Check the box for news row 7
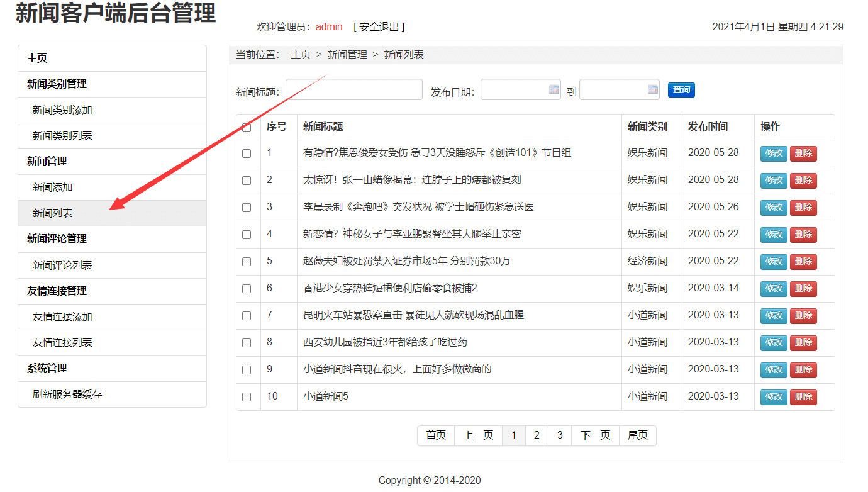 247,316
